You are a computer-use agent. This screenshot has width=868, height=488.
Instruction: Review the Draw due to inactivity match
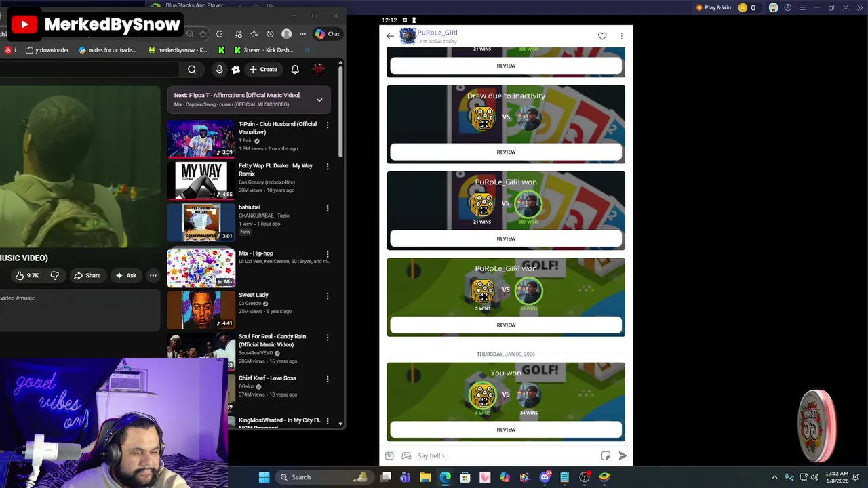click(506, 152)
